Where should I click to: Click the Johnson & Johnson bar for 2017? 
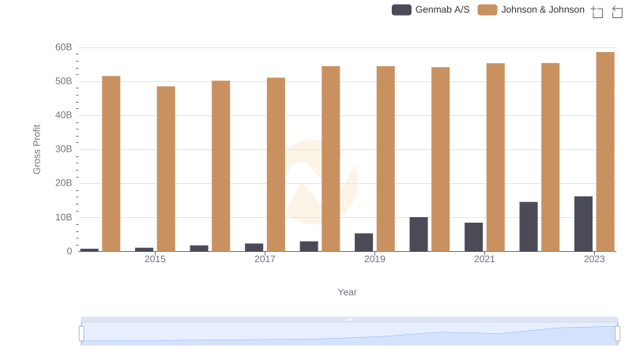coord(276,165)
